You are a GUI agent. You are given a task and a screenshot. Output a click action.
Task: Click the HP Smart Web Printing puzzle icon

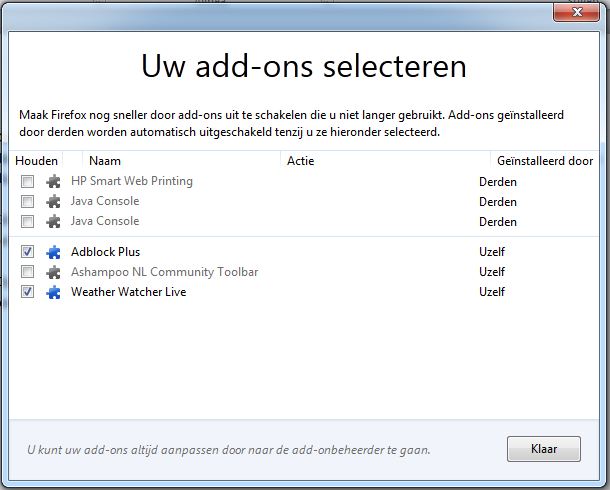click(53, 181)
